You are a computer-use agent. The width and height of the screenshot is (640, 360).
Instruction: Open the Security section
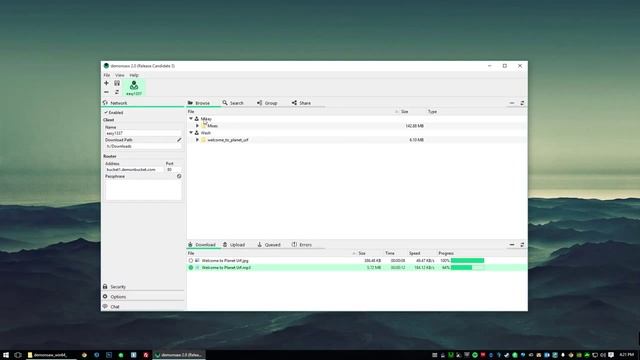point(143,287)
